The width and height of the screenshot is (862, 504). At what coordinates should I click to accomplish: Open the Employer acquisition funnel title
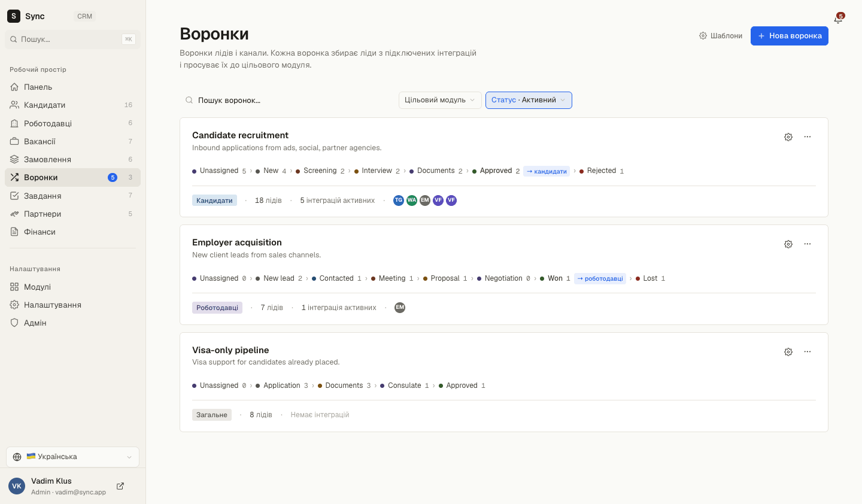[237, 242]
